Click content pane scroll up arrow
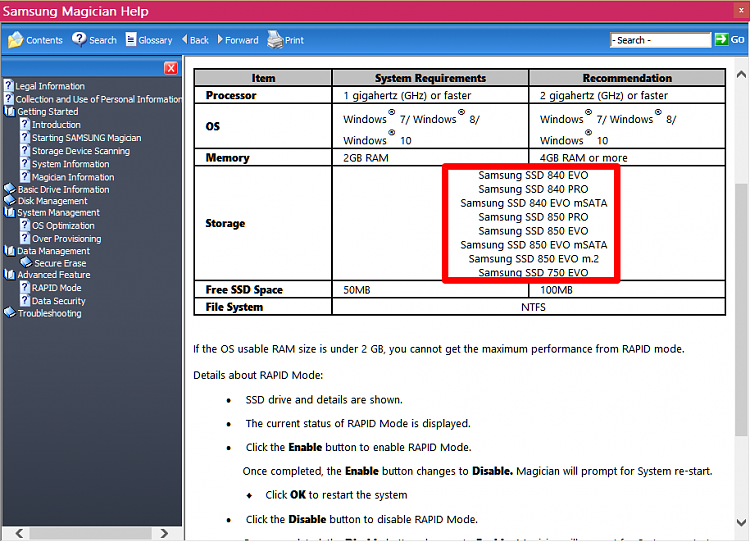 (741, 74)
